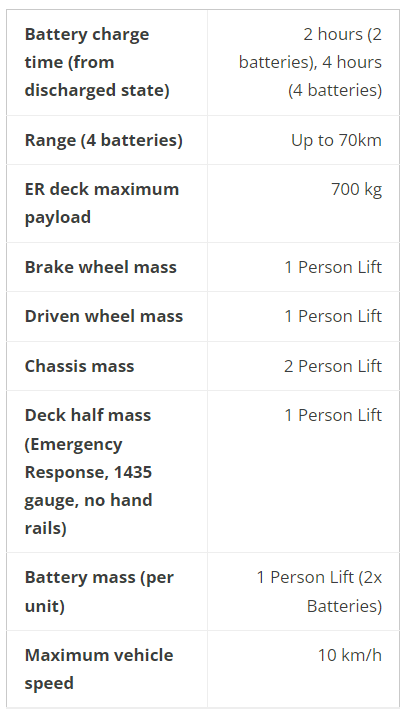Select the Up to 70km value

[336, 140]
